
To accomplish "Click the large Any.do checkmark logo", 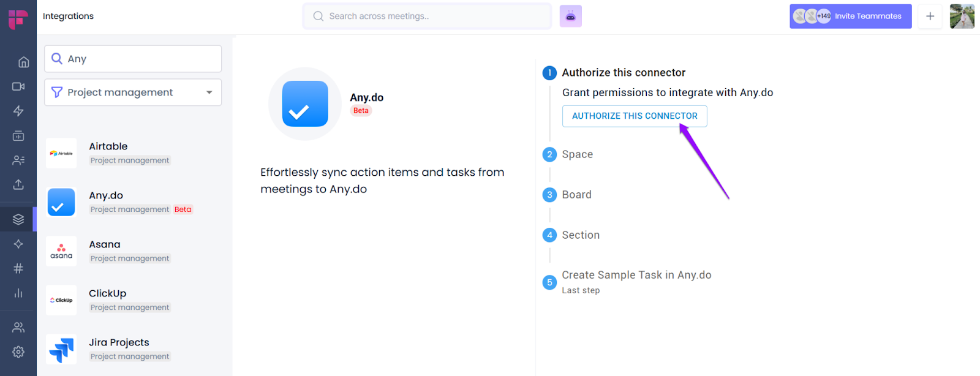I will click(305, 103).
